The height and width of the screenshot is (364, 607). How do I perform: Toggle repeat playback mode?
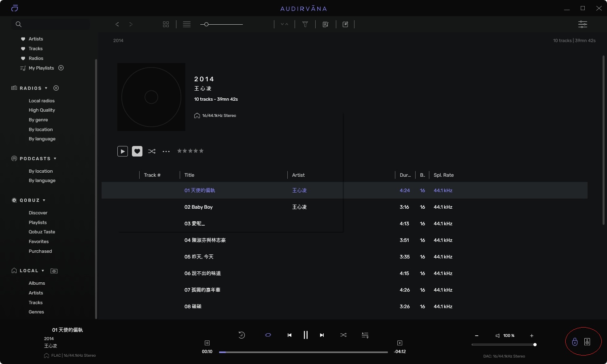click(268, 335)
